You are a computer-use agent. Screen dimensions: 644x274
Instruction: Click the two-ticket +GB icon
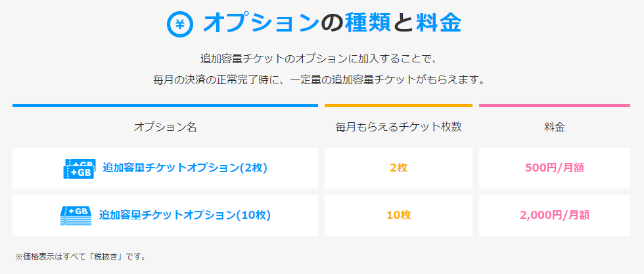pos(79,168)
